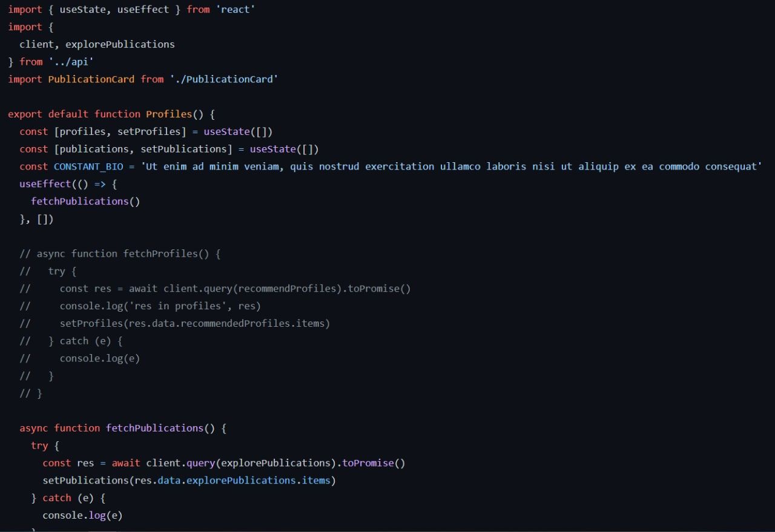
Task: Click the CONSTANT_BIO variable name
Action: pos(88,166)
